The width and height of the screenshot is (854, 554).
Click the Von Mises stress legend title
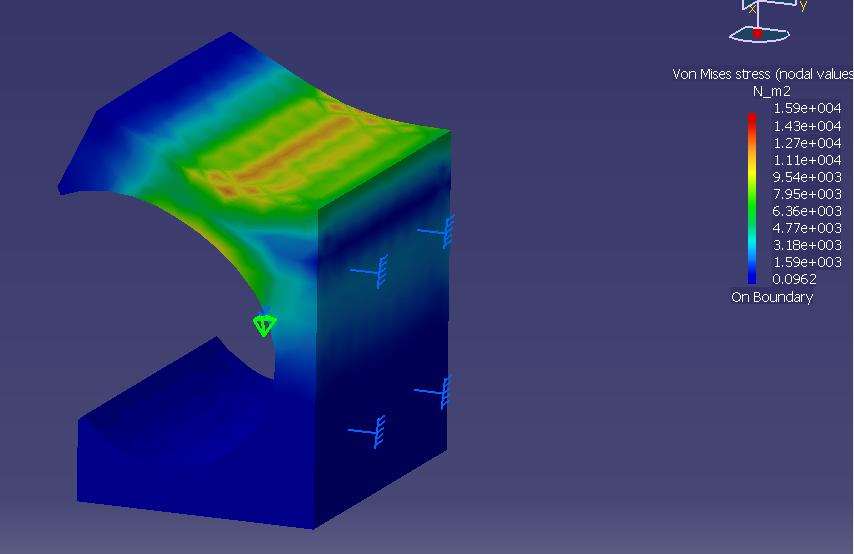[762, 75]
